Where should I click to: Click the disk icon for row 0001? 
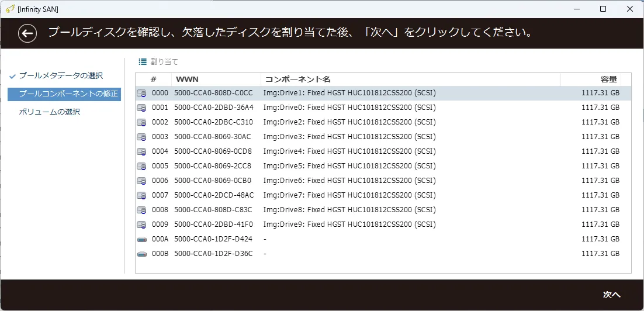click(x=141, y=108)
